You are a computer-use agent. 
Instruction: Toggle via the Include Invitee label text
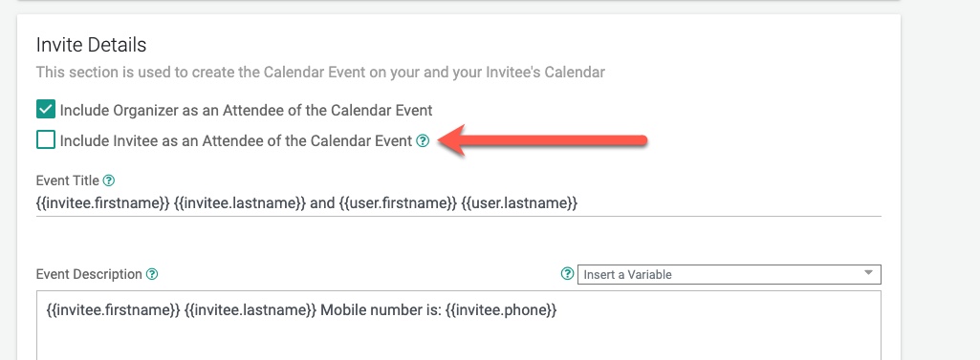pos(236,141)
